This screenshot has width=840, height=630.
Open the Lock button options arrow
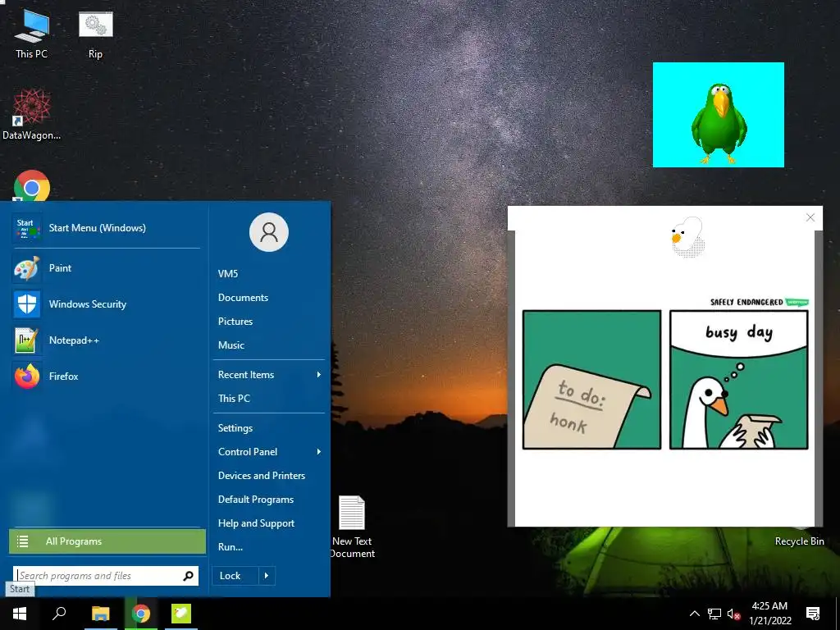[x=267, y=576]
